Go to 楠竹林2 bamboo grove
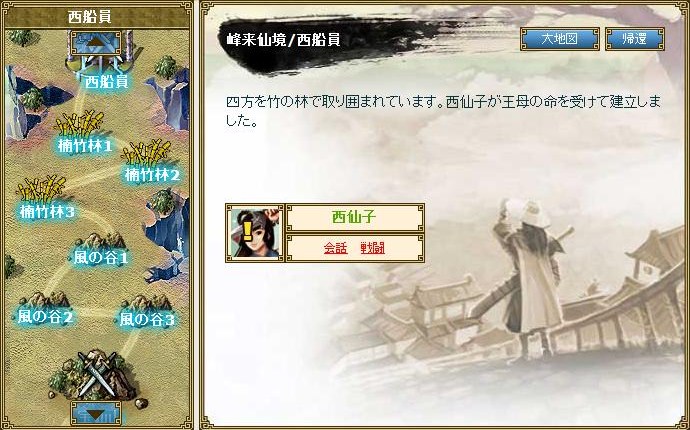 pyautogui.click(x=151, y=175)
